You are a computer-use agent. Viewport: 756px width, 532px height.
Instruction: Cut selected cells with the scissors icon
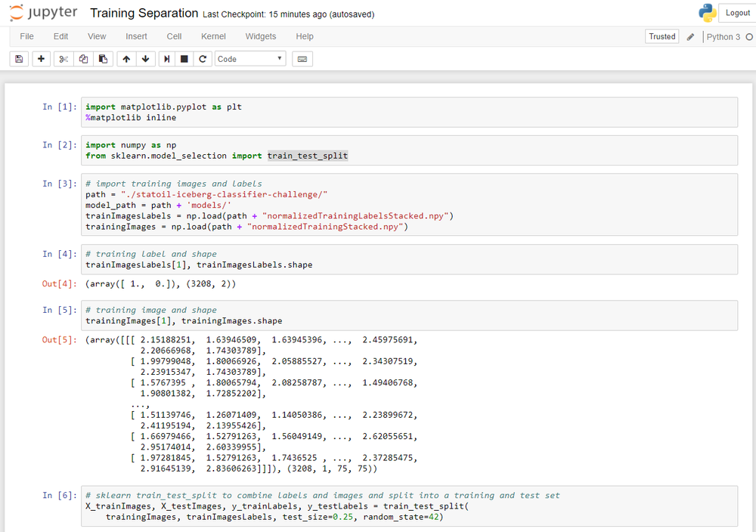click(x=64, y=59)
